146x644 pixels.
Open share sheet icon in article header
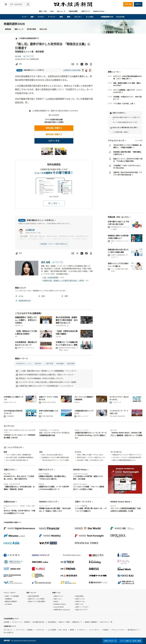click(x=91, y=64)
